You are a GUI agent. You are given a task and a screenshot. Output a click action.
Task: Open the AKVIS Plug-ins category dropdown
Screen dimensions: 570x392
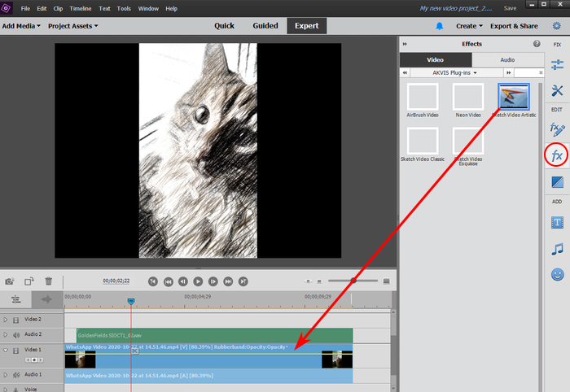tap(454, 73)
